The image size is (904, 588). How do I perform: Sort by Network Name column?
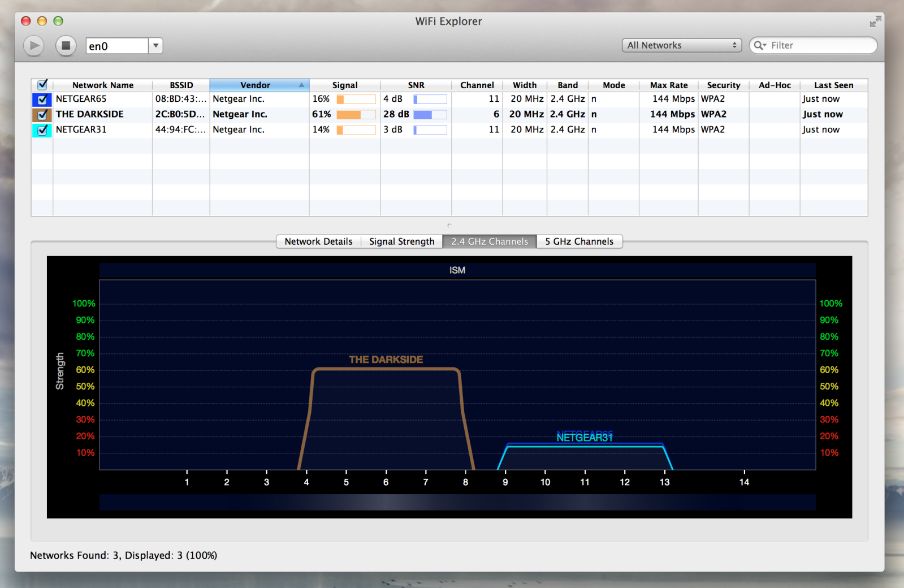coord(103,85)
